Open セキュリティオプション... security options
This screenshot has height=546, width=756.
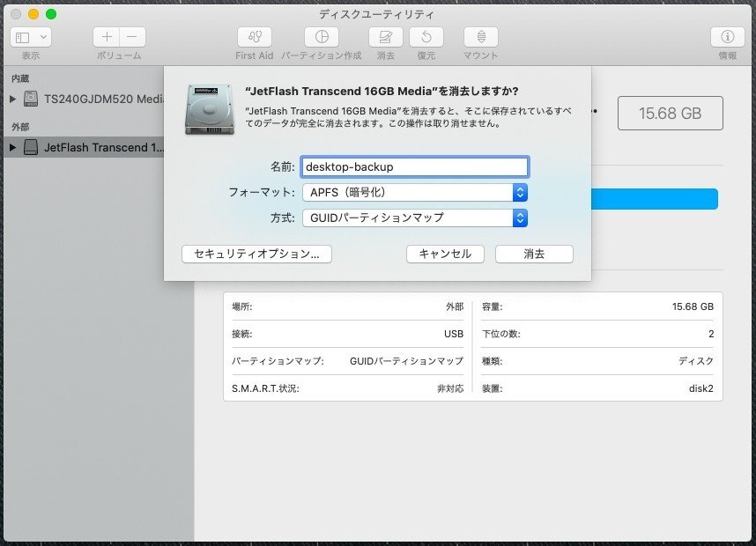pyautogui.click(x=256, y=254)
